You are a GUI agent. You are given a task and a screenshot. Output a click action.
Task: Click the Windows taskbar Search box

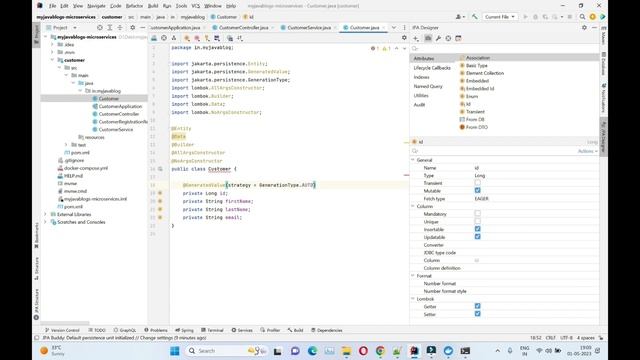[x=226, y=351]
